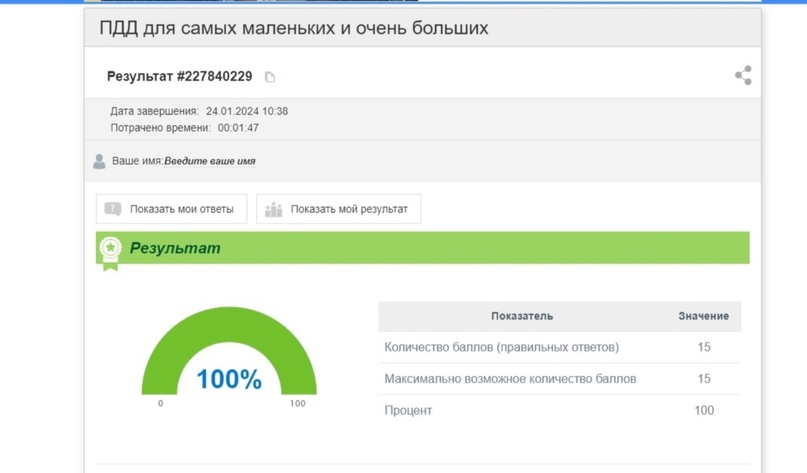
Task: Click the 100% gauge chart
Action: (229, 352)
